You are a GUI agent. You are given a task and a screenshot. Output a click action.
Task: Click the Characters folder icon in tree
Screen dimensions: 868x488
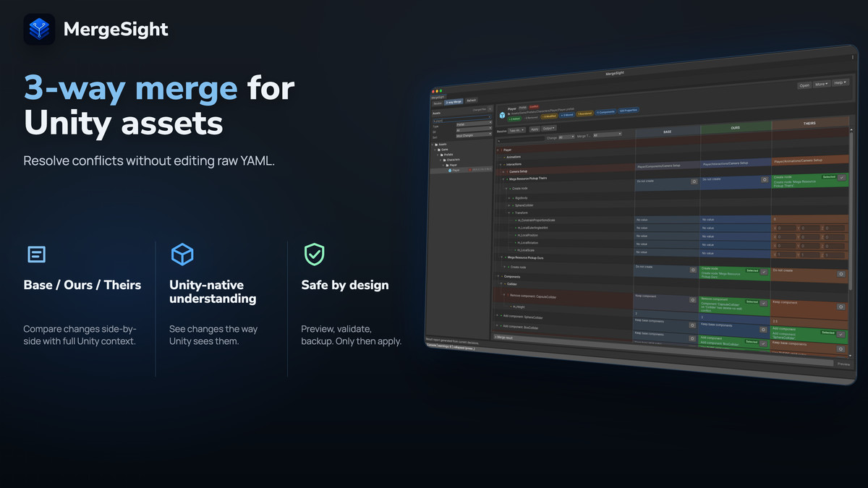tap(444, 160)
